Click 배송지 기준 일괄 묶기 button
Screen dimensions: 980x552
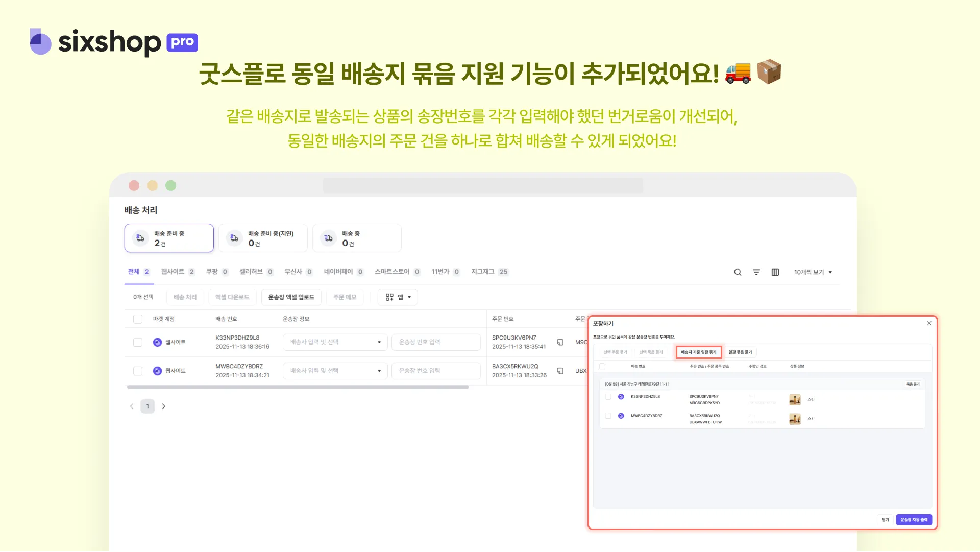pos(698,352)
